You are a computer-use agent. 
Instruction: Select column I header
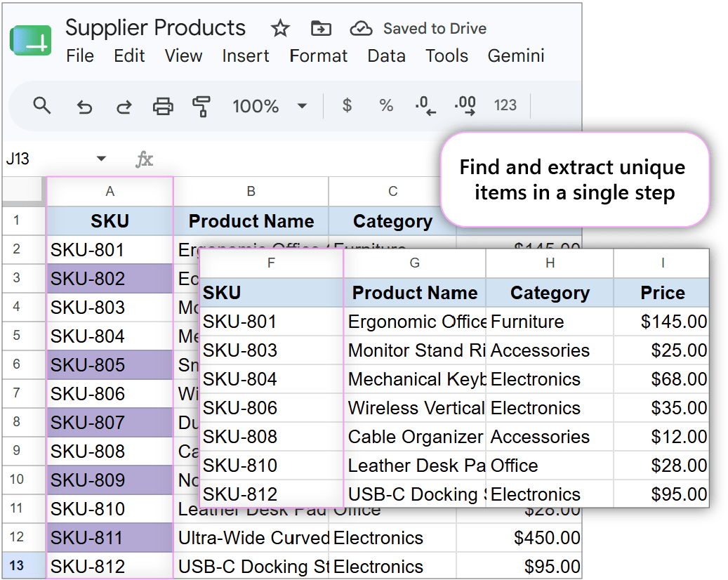tap(663, 263)
